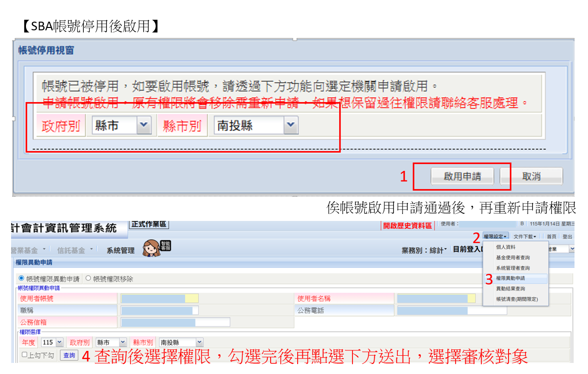Click the 啟用申請 button

tap(462, 176)
